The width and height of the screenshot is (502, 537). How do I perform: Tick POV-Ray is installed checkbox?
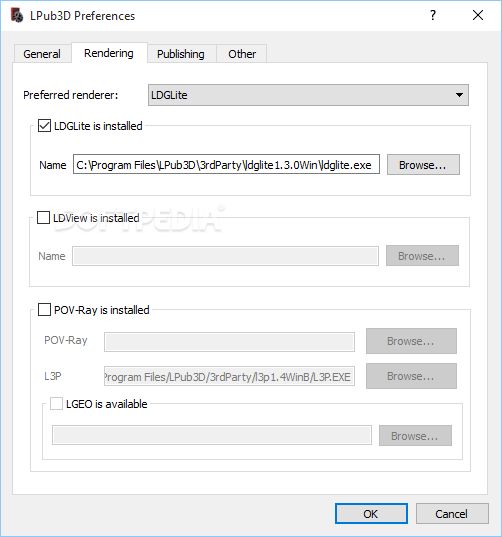point(44,310)
